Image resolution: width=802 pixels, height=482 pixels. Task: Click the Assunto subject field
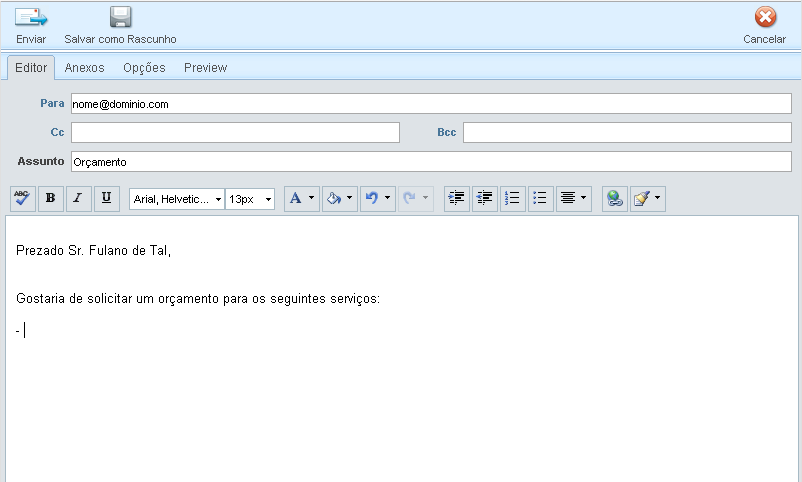coord(430,161)
